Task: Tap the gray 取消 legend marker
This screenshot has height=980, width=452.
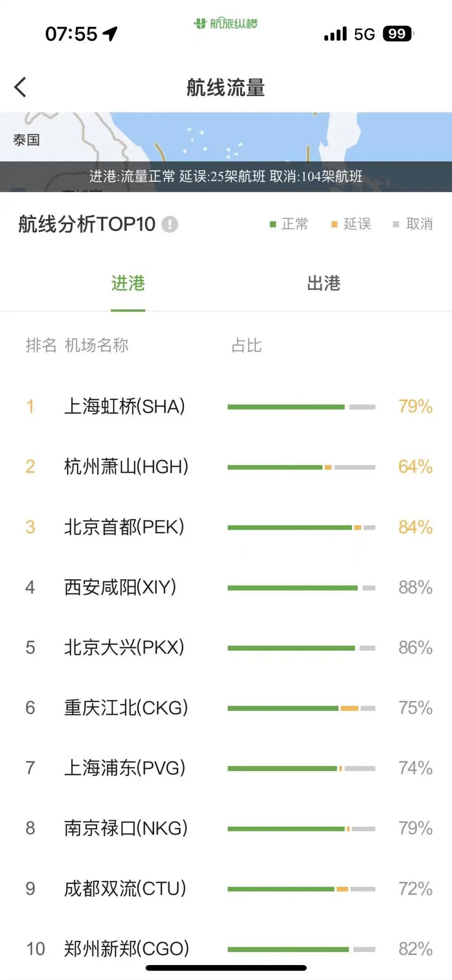Action: point(396,224)
